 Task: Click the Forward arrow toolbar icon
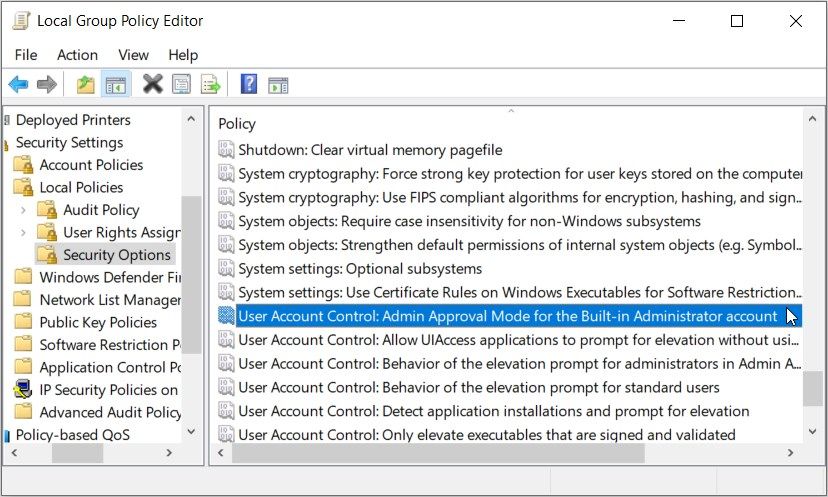[46, 84]
